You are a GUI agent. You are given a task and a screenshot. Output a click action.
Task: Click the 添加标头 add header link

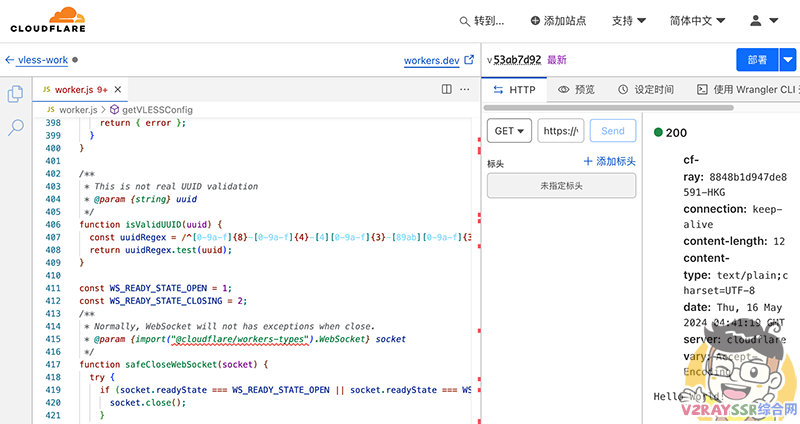609,162
